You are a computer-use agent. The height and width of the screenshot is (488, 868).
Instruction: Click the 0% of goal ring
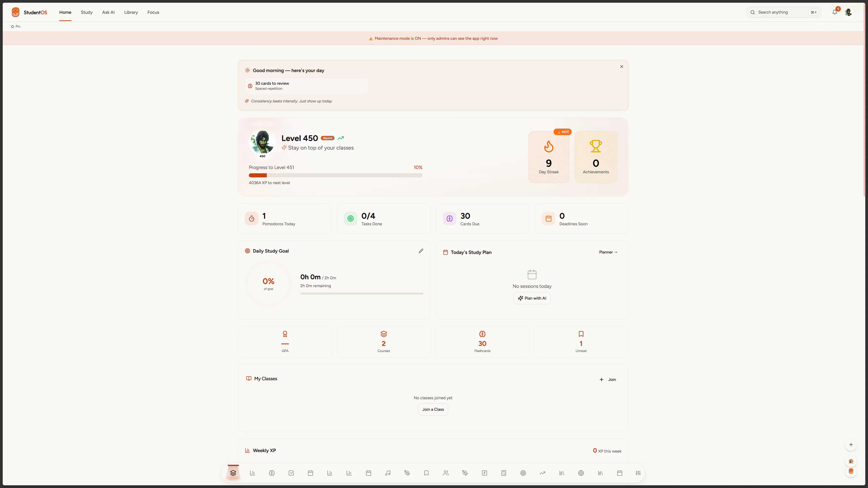[269, 283]
